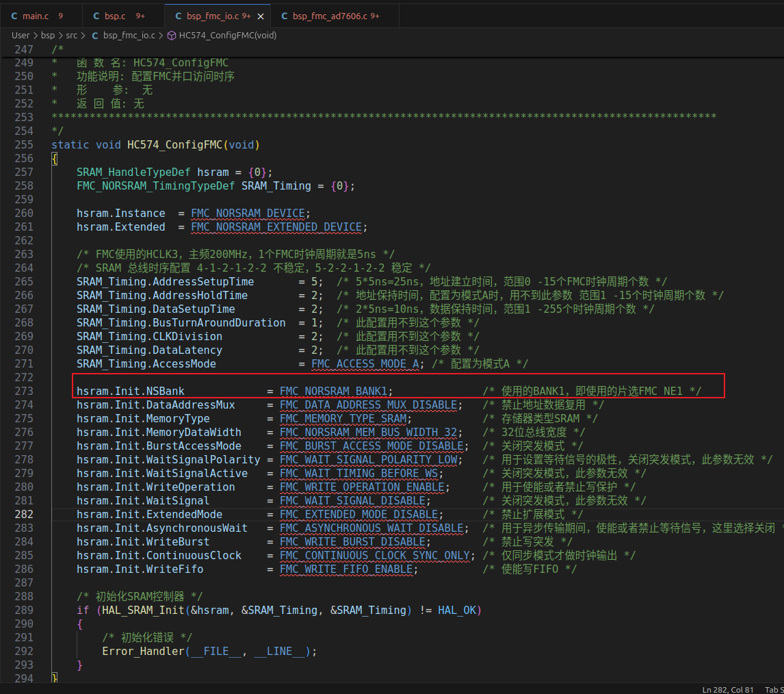
Task: Click Error_Handler call on line 292
Action: tap(143, 652)
